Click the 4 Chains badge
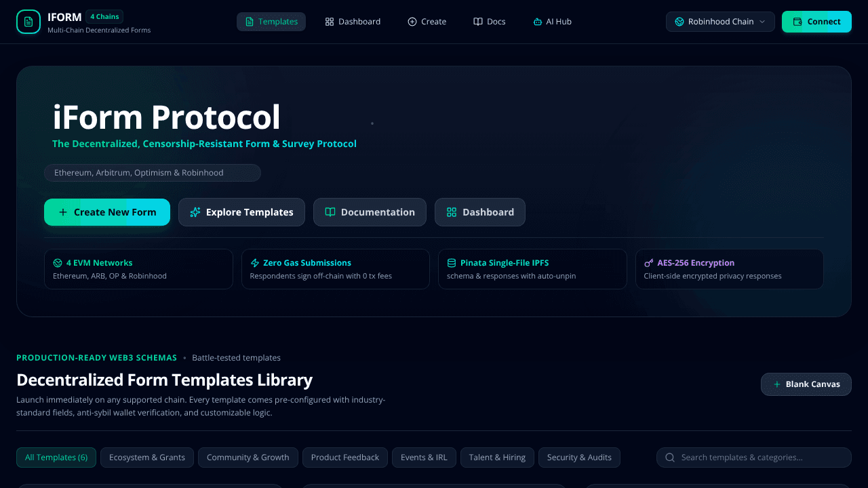The image size is (868, 488). (x=104, y=17)
